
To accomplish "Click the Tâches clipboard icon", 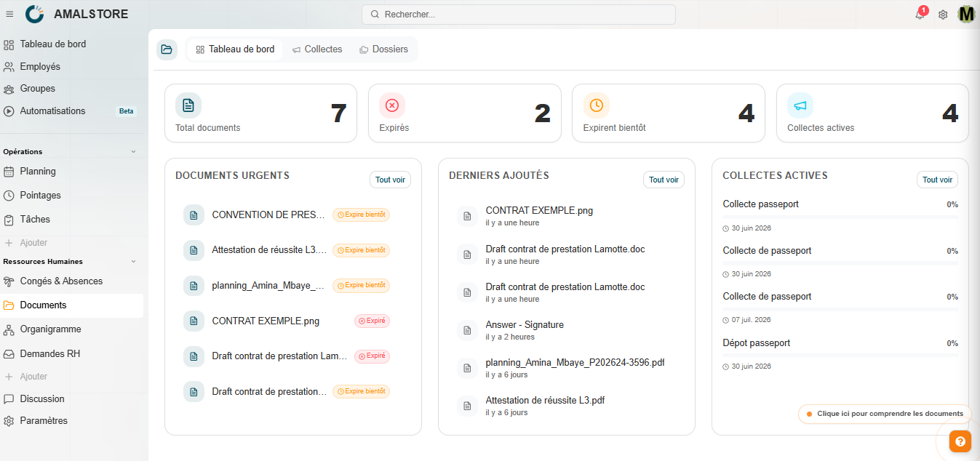I will 9,220.
